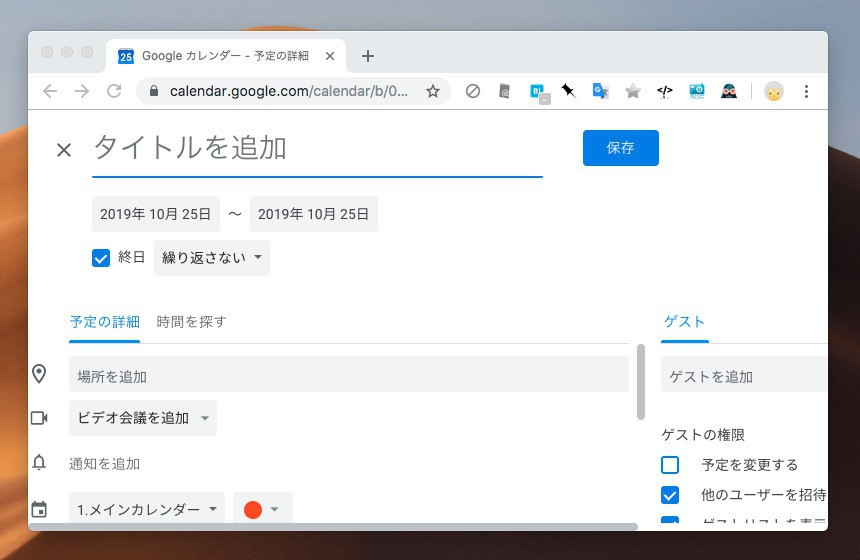Enable the 予定を変更する guest permission

(670, 465)
